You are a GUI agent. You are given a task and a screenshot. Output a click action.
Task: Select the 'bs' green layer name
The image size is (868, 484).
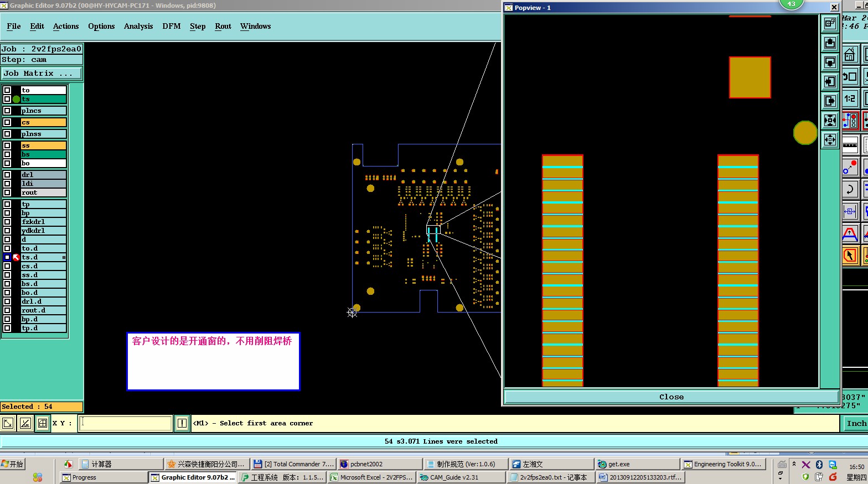tap(43, 154)
